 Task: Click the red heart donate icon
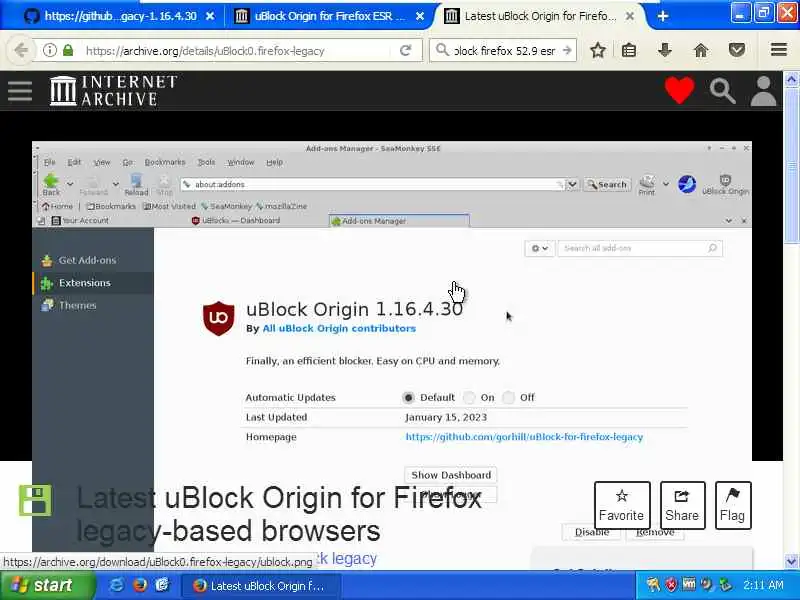[679, 90]
